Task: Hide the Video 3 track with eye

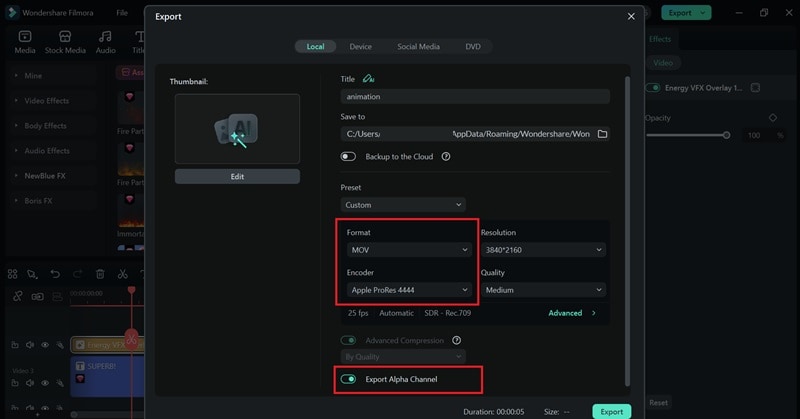Action: 45,383
